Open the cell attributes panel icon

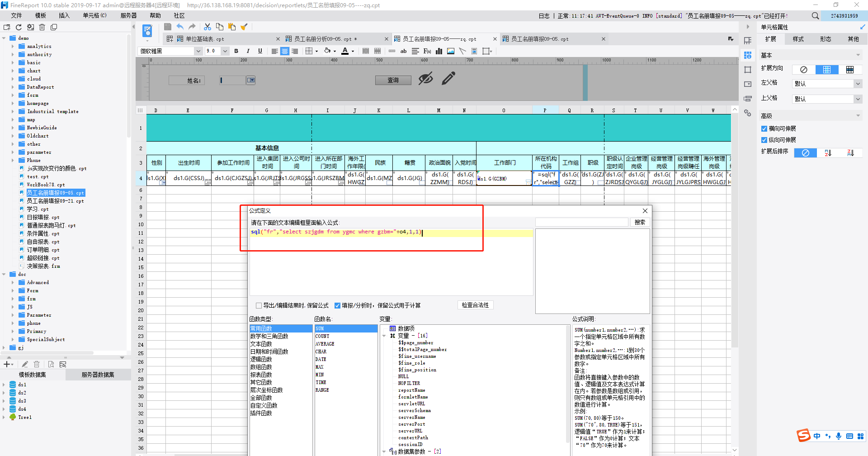click(748, 55)
